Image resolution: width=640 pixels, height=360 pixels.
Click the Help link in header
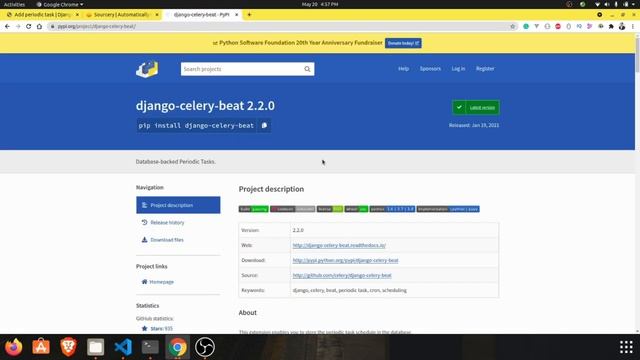click(x=403, y=69)
